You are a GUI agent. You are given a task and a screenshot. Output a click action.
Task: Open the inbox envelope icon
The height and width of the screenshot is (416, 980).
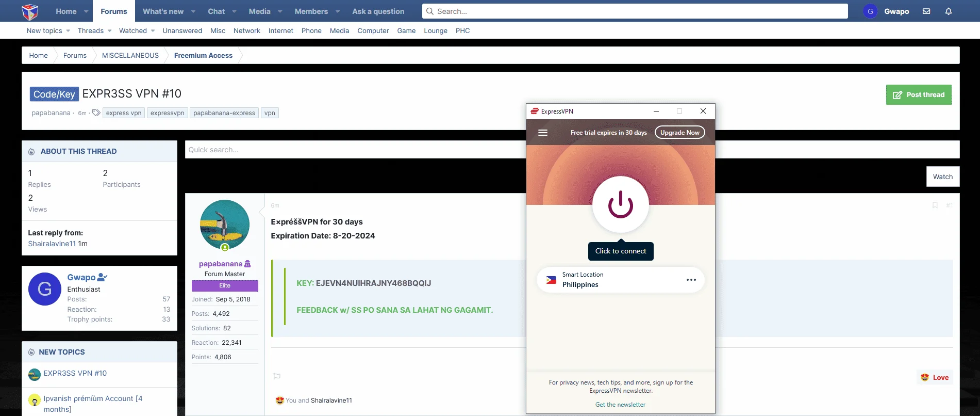click(x=926, y=11)
